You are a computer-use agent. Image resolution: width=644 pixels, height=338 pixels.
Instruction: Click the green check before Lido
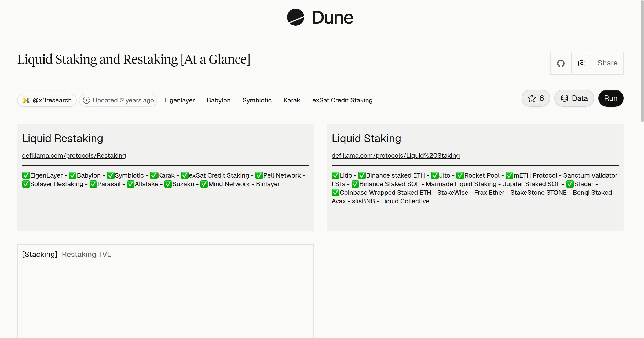tap(336, 176)
